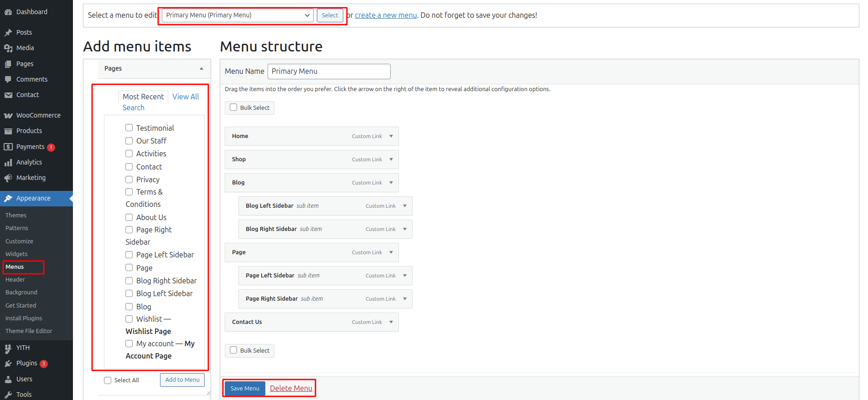The image size is (868, 400).
Task: Click the Posts pushpin icon
Action: (x=8, y=32)
